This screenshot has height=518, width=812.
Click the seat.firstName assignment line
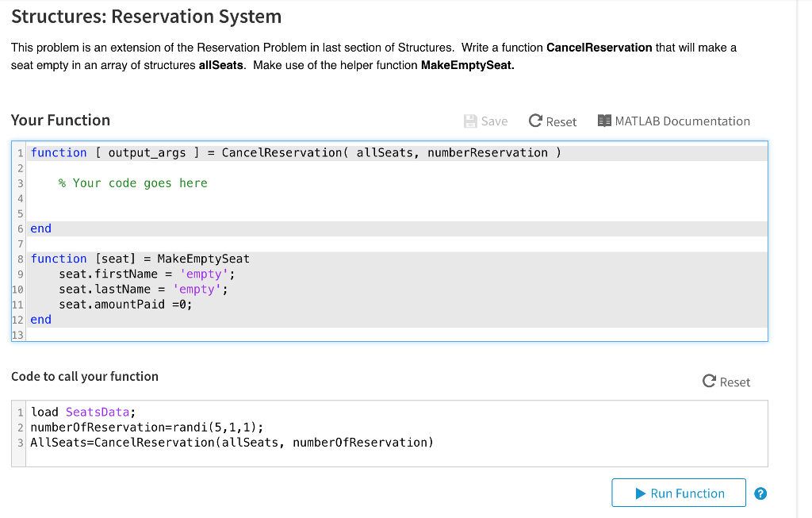(147, 274)
